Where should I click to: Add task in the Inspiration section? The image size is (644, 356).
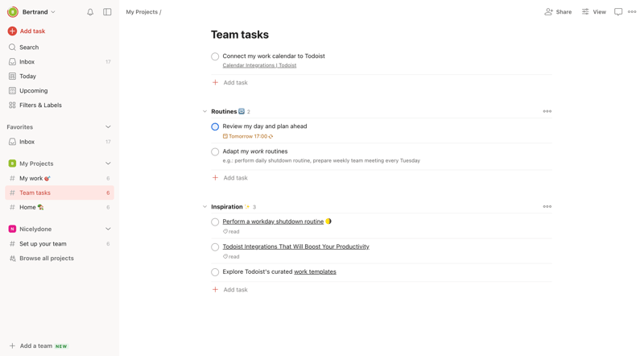230,290
